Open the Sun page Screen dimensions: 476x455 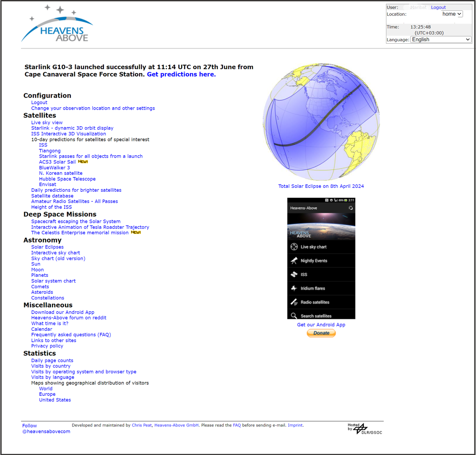[x=36, y=264]
